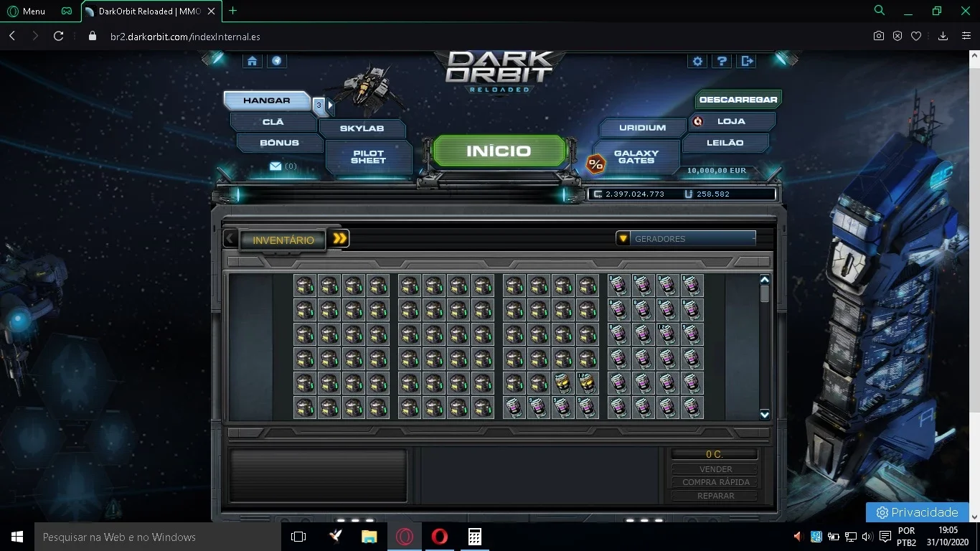Click the COMPRA RÁPIDA button
Image resolution: width=980 pixels, height=551 pixels.
coord(715,482)
